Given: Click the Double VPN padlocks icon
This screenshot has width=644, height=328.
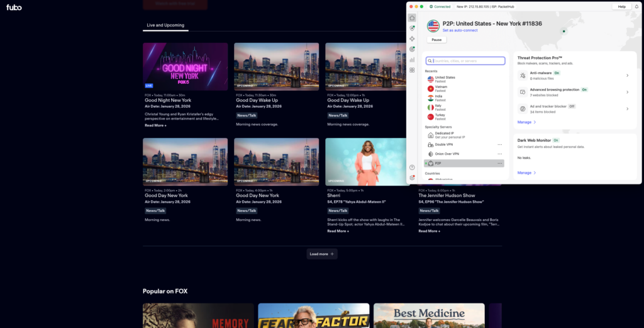Looking at the screenshot, I should point(430,145).
